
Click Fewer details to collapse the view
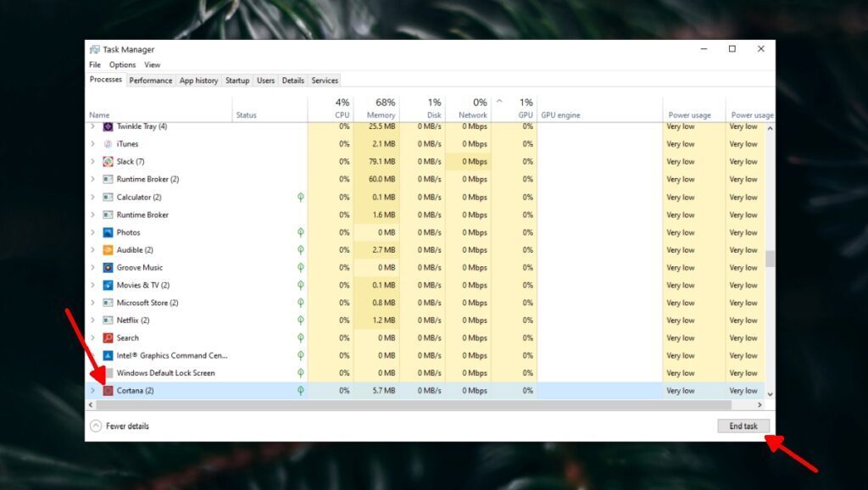point(125,426)
